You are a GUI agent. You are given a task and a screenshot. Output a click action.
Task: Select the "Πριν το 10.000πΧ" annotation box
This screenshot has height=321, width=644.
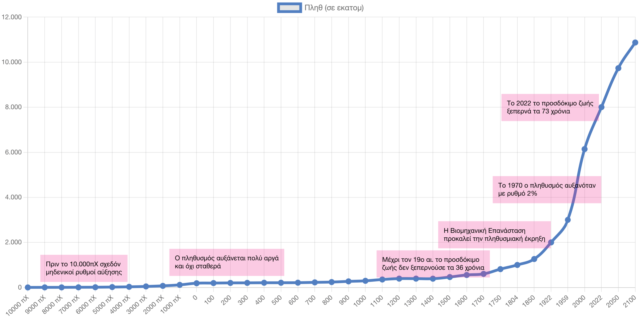(x=84, y=268)
